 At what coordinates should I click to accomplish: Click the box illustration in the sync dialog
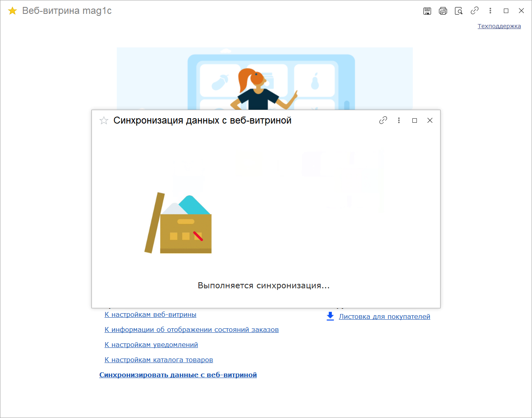[x=178, y=223]
